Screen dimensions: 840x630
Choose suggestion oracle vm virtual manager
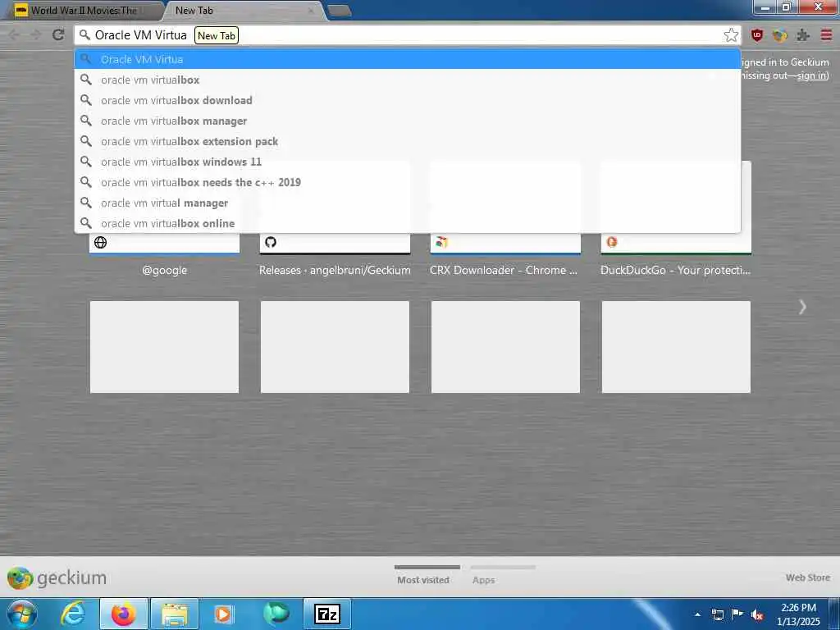(408, 203)
